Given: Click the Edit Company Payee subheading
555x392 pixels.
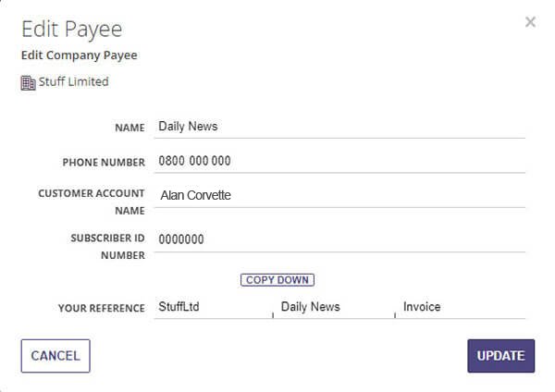Looking at the screenshot, I should [79, 55].
